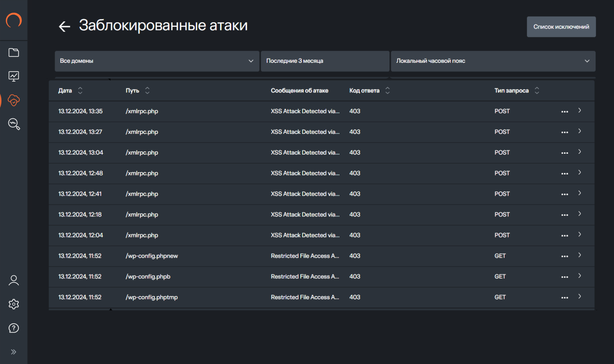Open the Последние 3 месяца period selector

pos(325,61)
